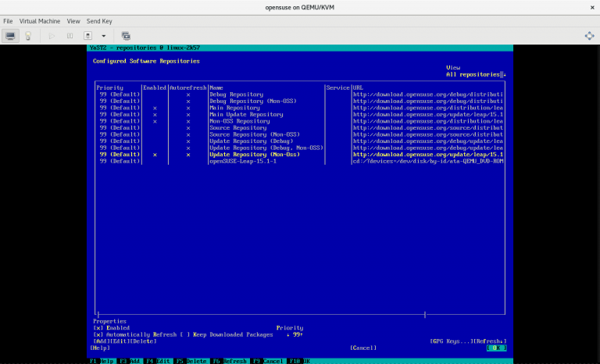
Task: Open the View menu
Action: [73, 21]
